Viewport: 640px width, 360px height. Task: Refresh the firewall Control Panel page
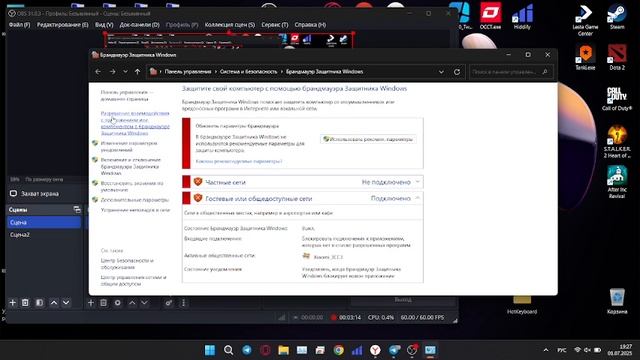457,72
